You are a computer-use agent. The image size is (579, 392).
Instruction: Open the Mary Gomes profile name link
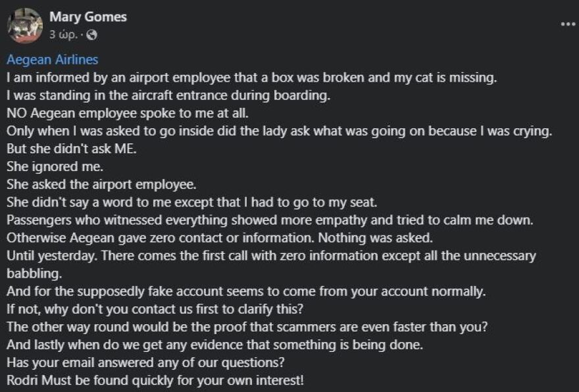(88, 17)
